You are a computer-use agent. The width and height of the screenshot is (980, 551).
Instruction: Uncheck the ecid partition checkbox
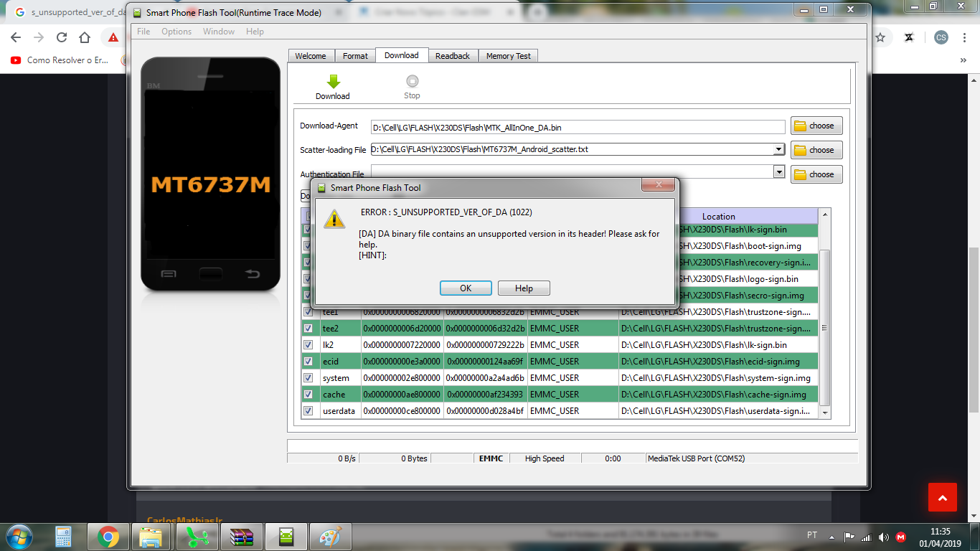click(308, 361)
